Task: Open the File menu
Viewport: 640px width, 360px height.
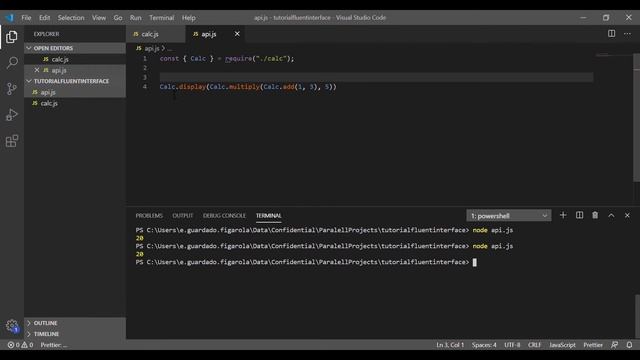Action: pyautogui.click(x=26, y=18)
